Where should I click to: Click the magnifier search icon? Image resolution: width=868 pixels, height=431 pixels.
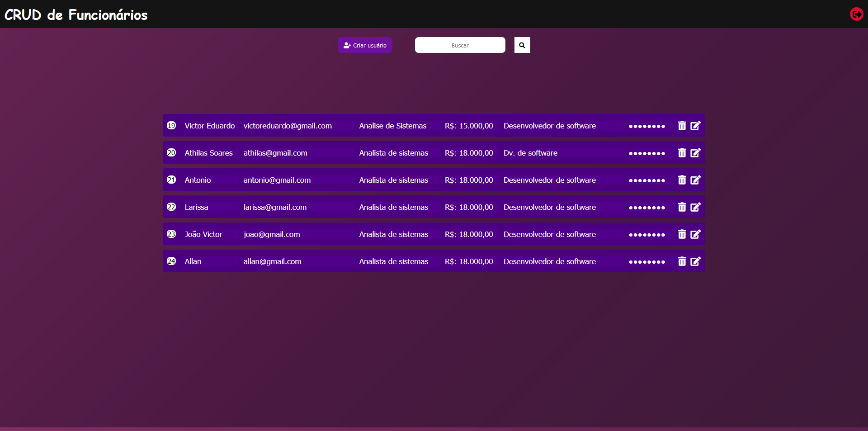pyautogui.click(x=522, y=45)
